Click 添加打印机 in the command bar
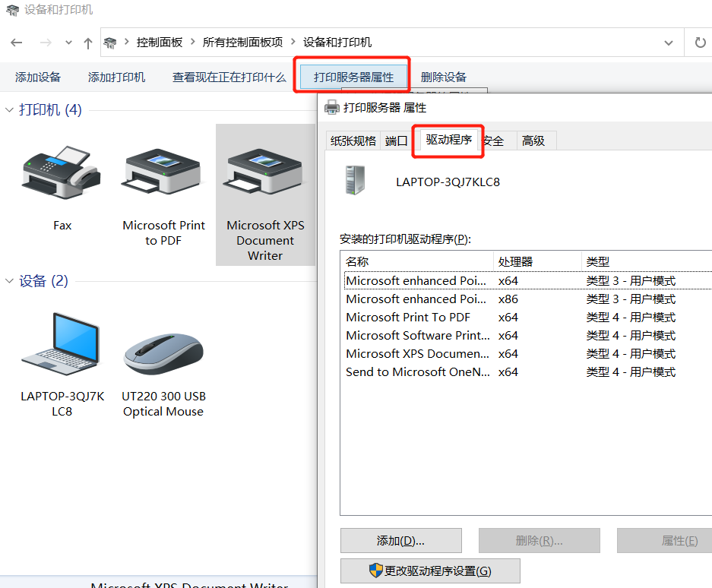Image resolution: width=712 pixels, height=588 pixels. click(117, 77)
